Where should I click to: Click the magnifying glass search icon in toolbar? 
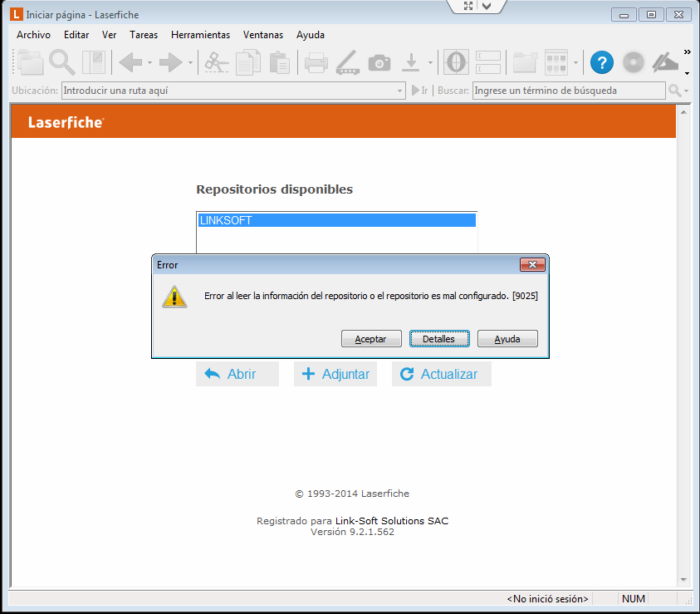coord(61,62)
